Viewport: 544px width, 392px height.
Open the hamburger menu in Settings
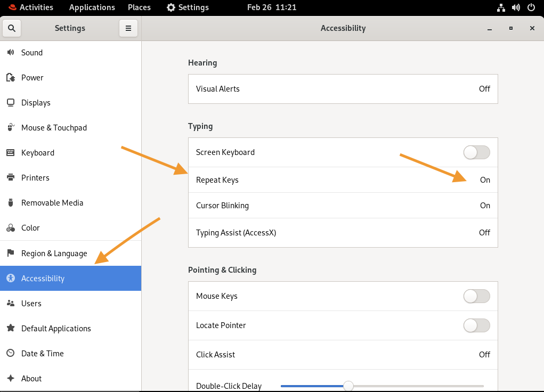coord(128,28)
